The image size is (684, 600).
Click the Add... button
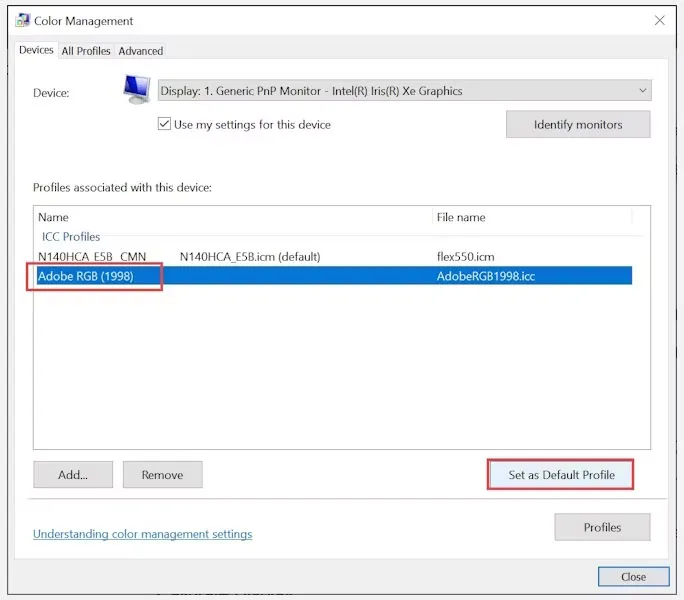73,475
